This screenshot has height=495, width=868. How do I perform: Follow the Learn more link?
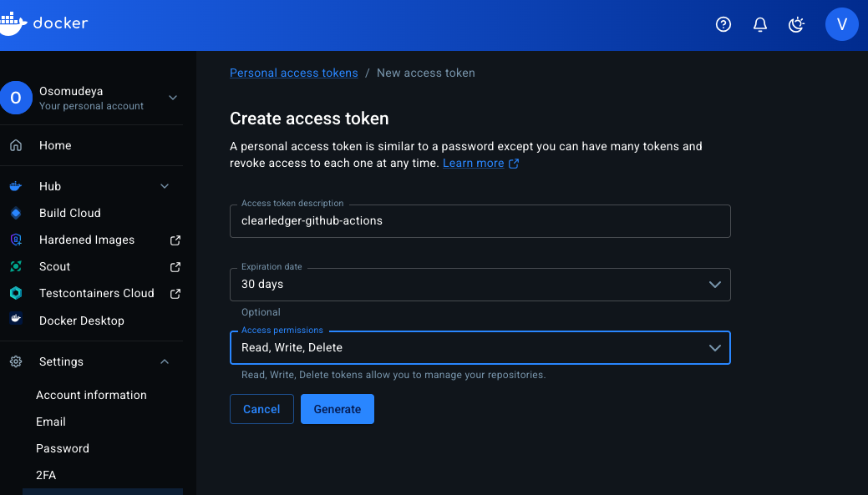(x=474, y=163)
